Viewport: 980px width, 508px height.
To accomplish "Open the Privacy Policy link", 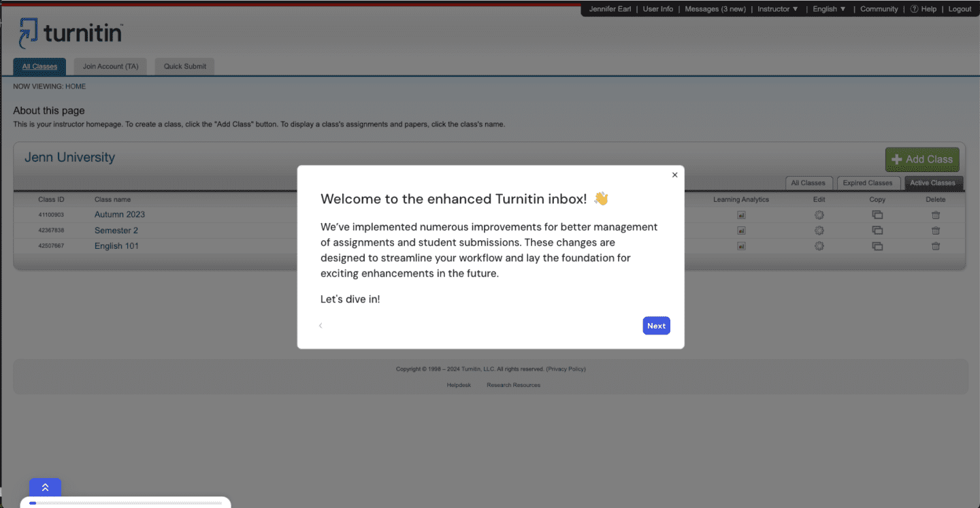I will pyautogui.click(x=566, y=369).
